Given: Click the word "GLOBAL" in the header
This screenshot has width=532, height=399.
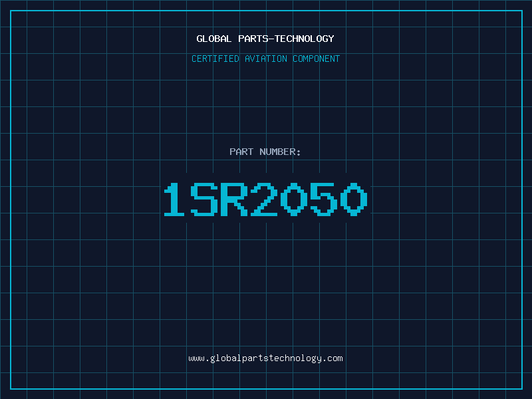Looking at the screenshot, I should [x=213, y=39].
